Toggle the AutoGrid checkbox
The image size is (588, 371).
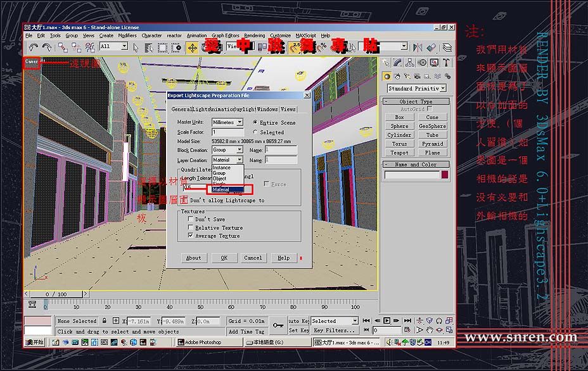tap(430, 109)
